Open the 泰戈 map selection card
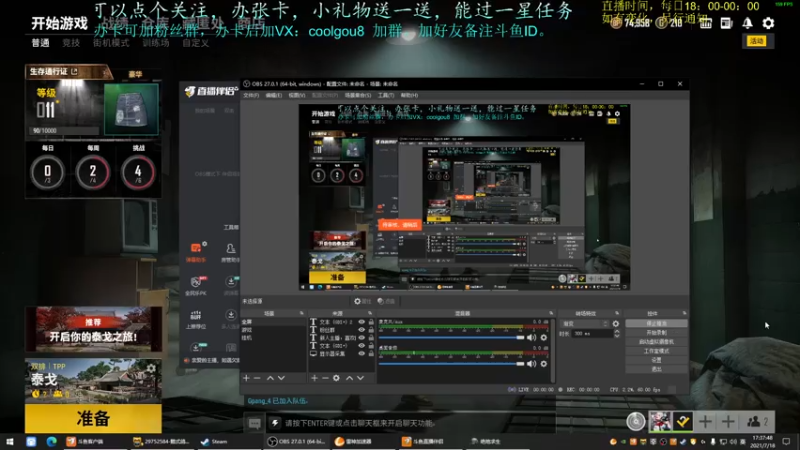The width and height of the screenshot is (800, 450). (93, 381)
